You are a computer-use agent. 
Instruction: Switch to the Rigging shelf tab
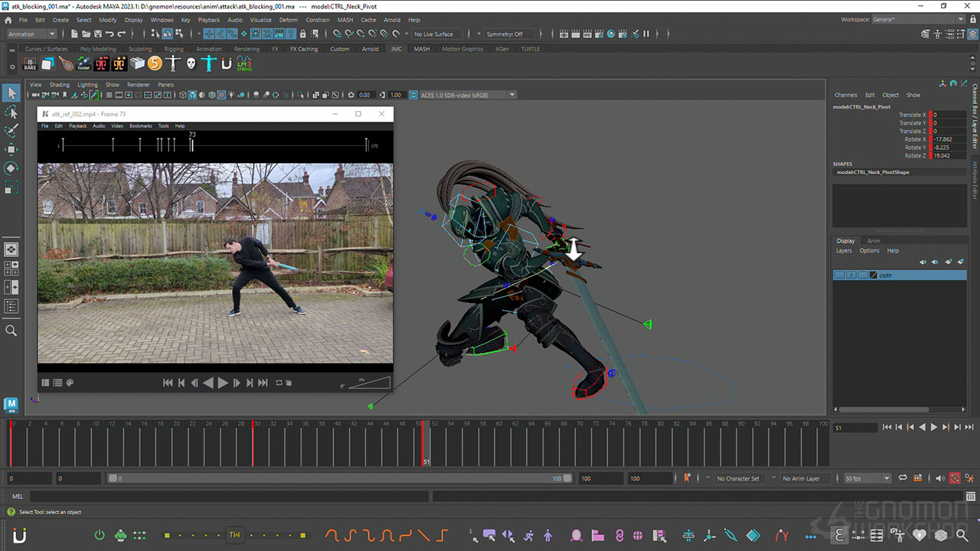coord(174,49)
